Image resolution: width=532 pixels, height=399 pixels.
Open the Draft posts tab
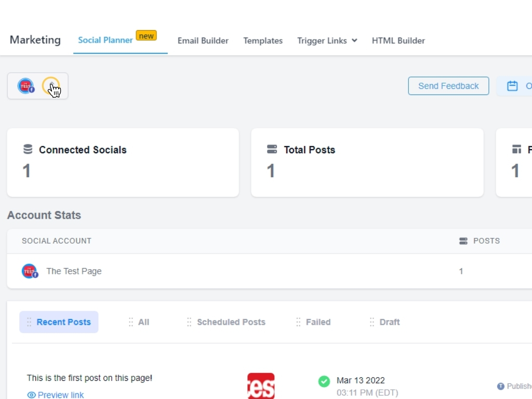[x=385, y=322]
